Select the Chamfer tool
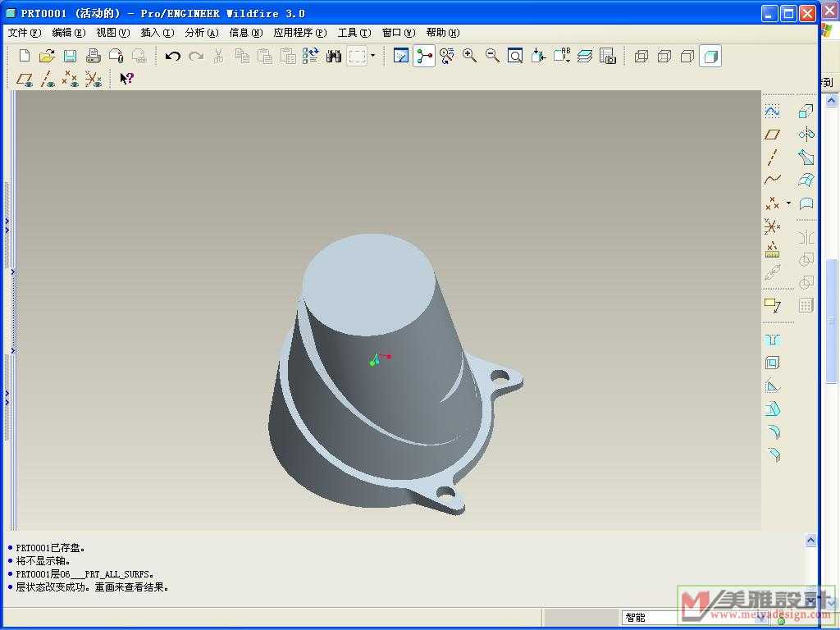Image resolution: width=840 pixels, height=630 pixels. (774, 454)
